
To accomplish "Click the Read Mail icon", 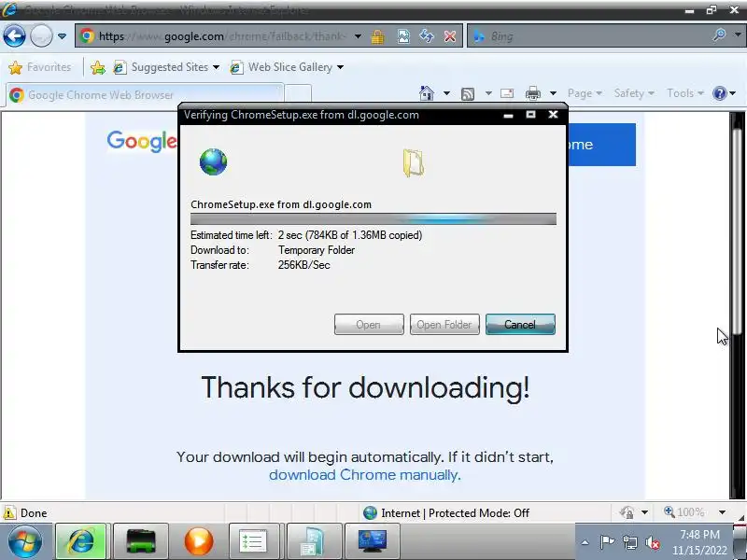I will [507, 93].
